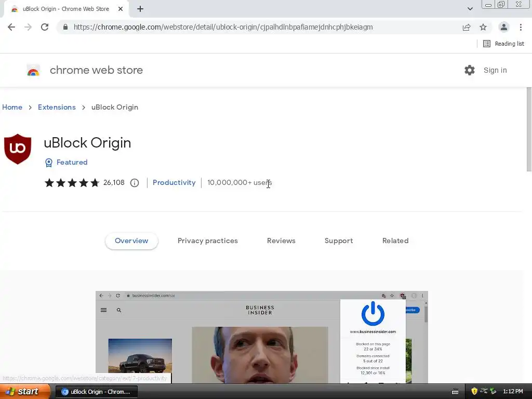Click the page vertical scrollbar
Image resolution: width=532 pixels, height=399 pixels.
[529, 129]
